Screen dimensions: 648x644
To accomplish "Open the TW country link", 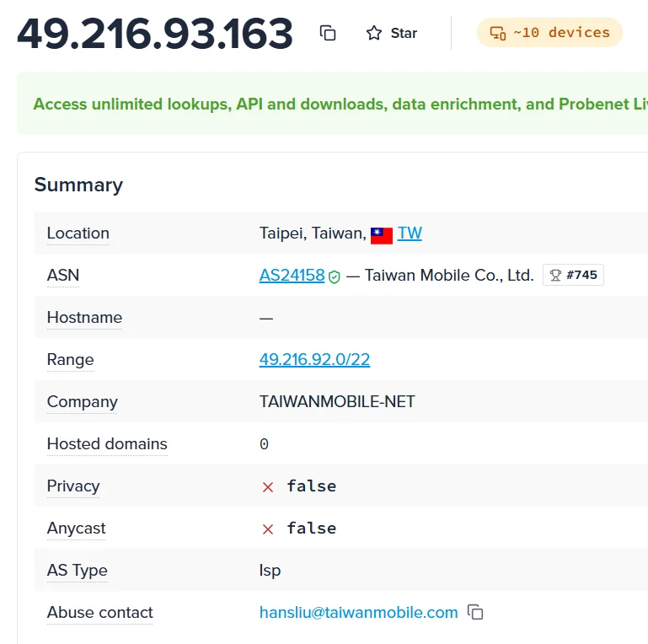I will [x=410, y=233].
